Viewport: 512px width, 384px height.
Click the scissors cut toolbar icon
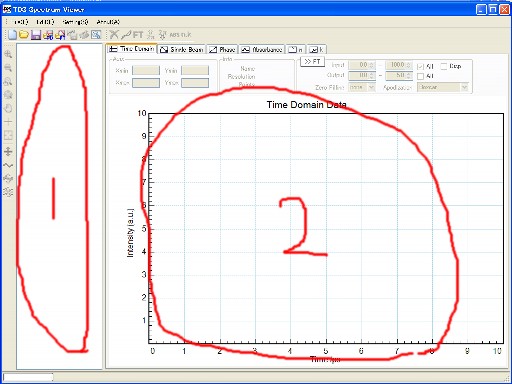click(x=114, y=35)
